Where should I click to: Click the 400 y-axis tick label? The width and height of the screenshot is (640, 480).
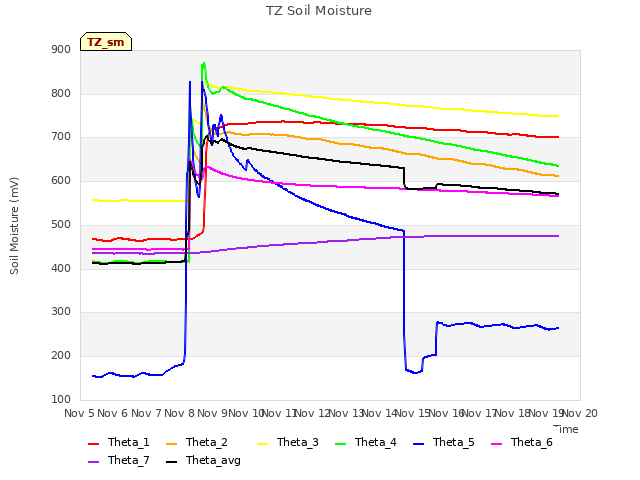(61, 268)
